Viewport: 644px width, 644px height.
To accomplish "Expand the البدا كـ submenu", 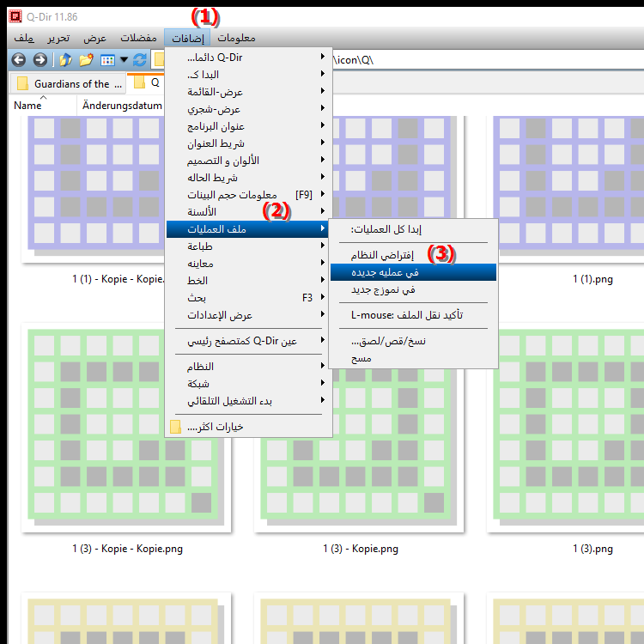I will click(248, 75).
